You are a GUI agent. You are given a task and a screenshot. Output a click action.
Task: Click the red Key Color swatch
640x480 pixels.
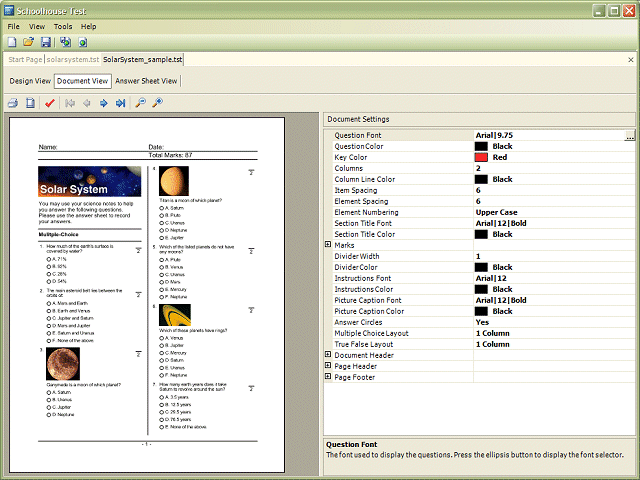pyautogui.click(x=481, y=157)
